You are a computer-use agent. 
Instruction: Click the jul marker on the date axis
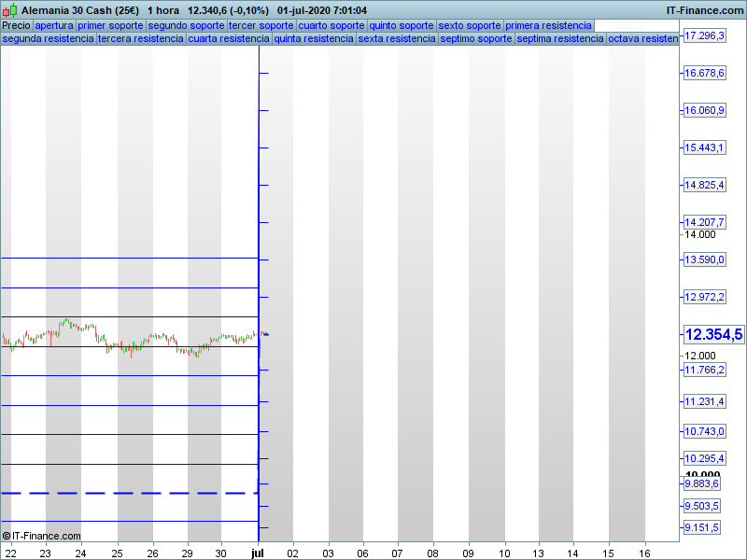tap(258, 553)
